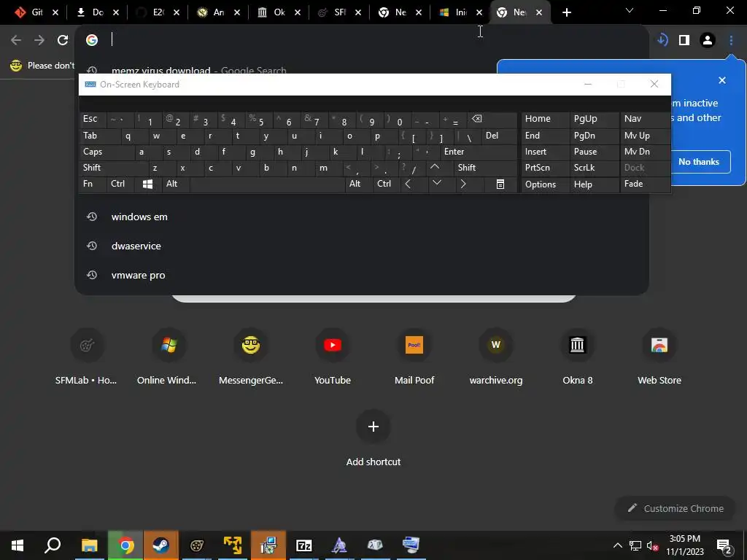Viewport: 747px width, 560px height.
Task: Click Customize Chrome button
Action: (x=675, y=508)
